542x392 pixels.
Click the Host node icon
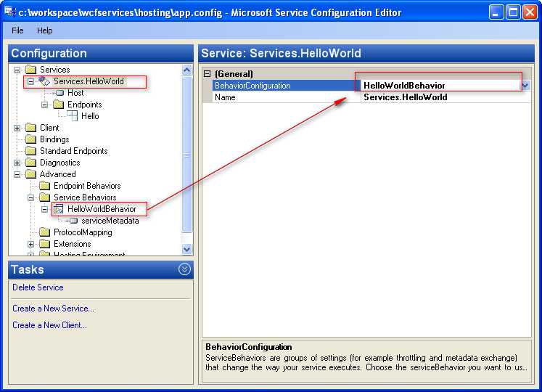click(59, 93)
